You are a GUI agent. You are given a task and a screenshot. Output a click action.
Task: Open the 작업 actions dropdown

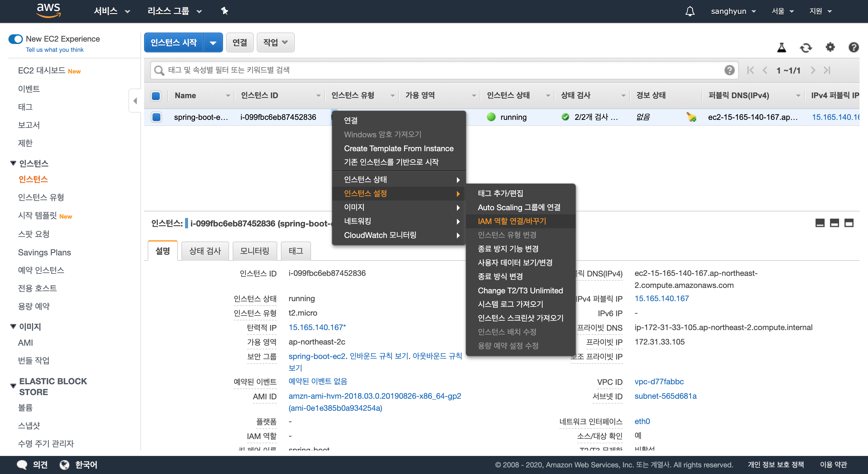pyautogui.click(x=275, y=42)
